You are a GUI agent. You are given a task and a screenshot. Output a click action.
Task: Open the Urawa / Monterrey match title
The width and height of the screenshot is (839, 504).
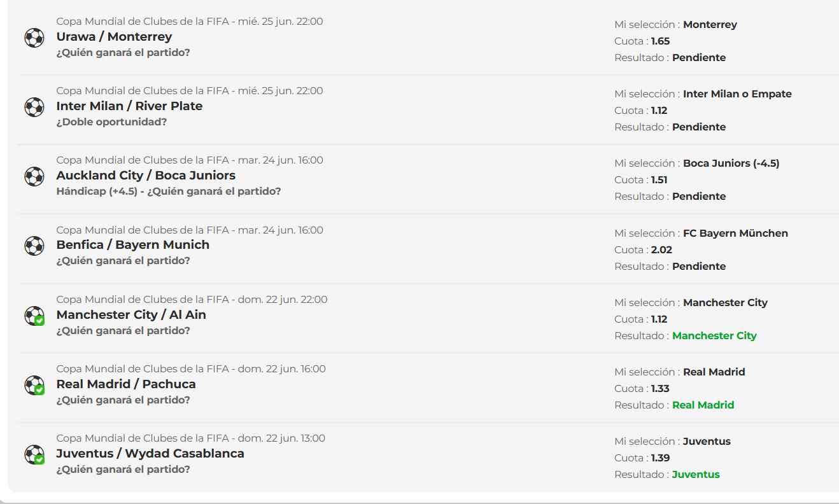click(x=114, y=37)
